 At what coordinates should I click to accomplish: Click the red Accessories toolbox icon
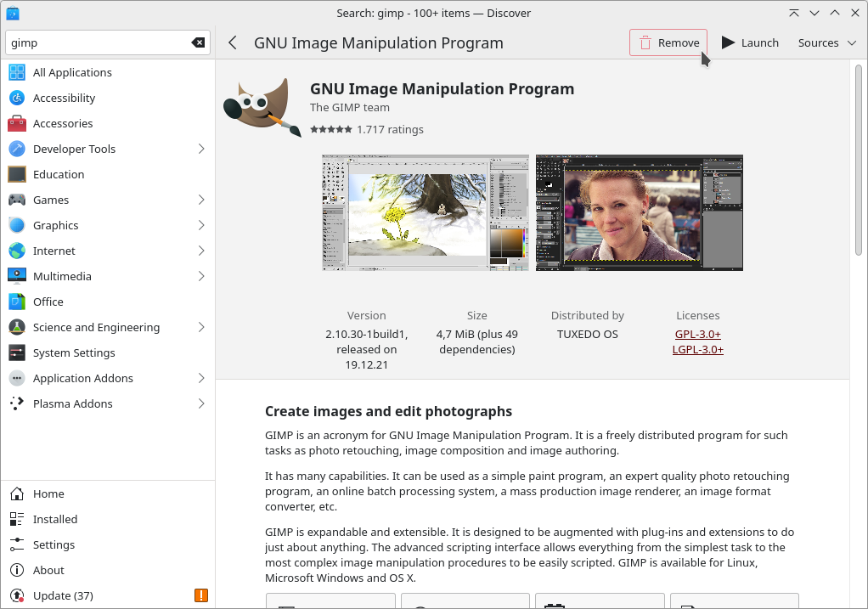coord(17,123)
